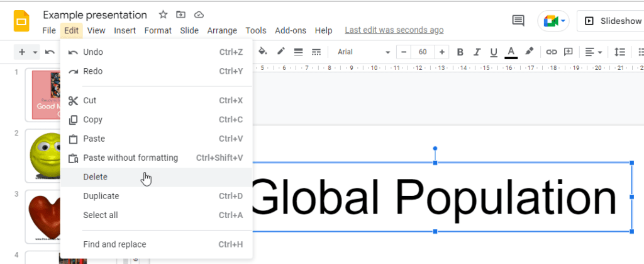Select slide 1 thumbnail
644x264 pixels.
[43, 95]
